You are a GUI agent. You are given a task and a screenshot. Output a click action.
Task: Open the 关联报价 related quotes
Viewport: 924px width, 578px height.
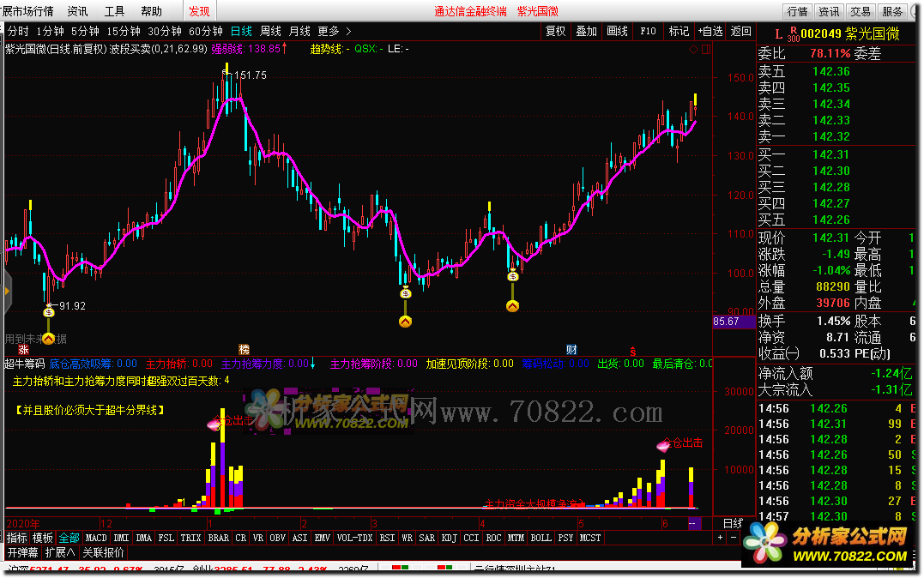103,552
